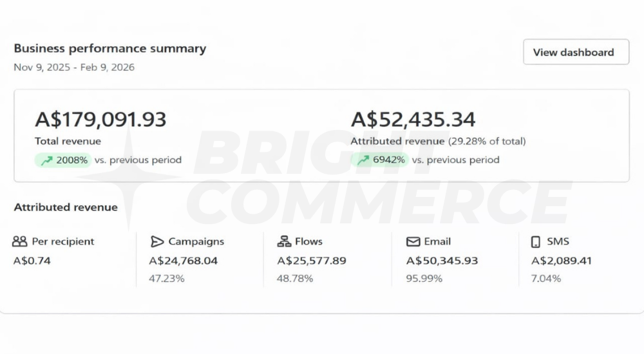Click the Business performance summary heading

coord(110,48)
